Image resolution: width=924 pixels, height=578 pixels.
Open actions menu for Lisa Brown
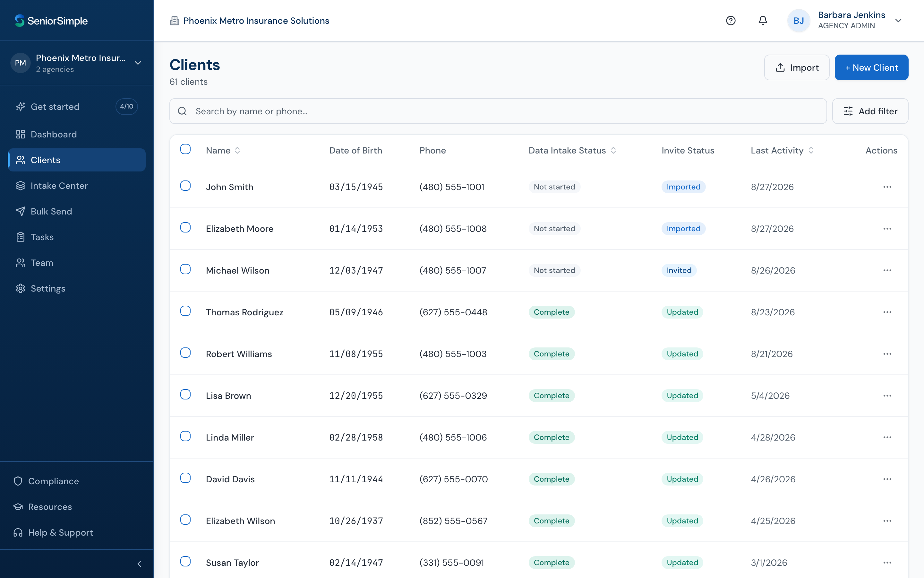pyautogui.click(x=887, y=396)
